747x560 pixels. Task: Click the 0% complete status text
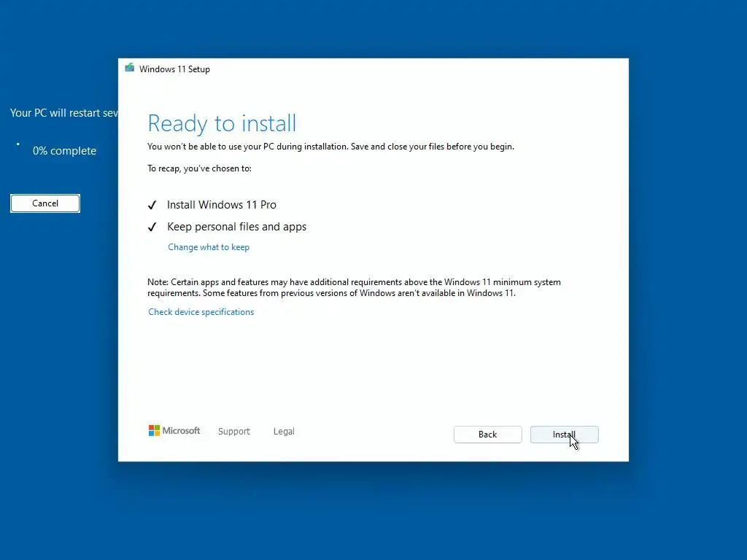(64, 151)
